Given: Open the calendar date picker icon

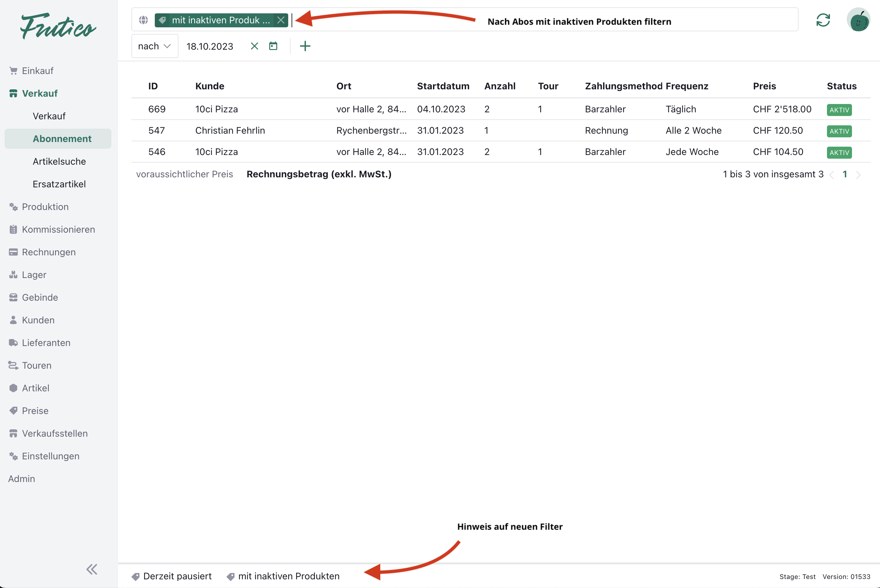Looking at the screenshot, I should pyautogui.click(x=273, y=46).
